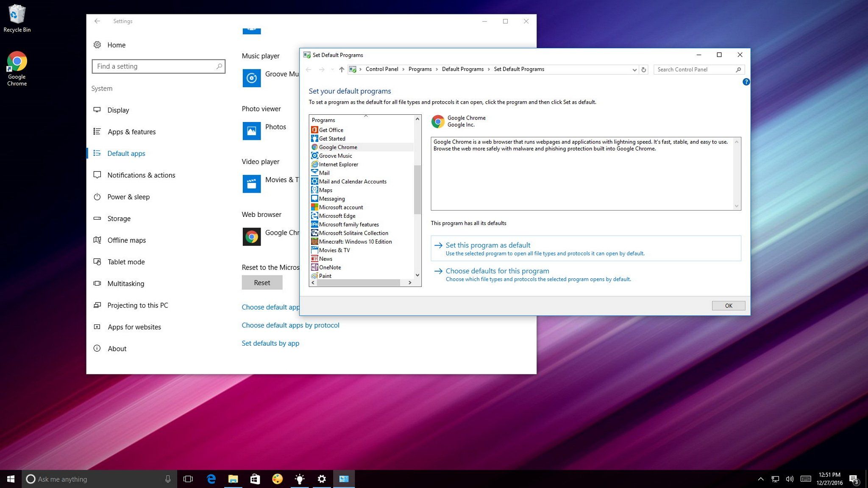Screen dimensions: 868x488
Task: Click the Photos app icon in Settings
Action: click(x=251, y=131)
